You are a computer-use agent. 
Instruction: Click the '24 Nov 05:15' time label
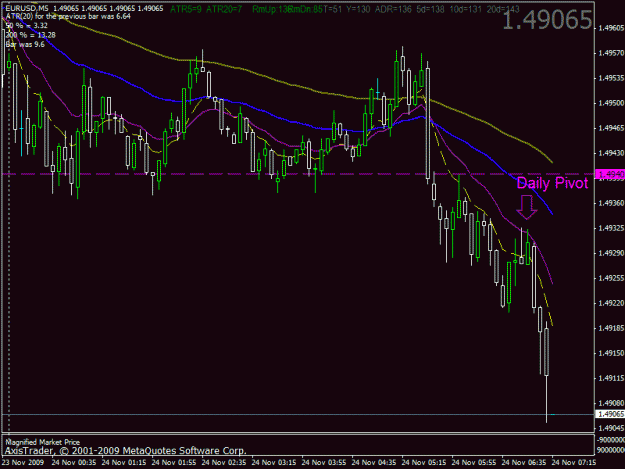coord(424,463)
